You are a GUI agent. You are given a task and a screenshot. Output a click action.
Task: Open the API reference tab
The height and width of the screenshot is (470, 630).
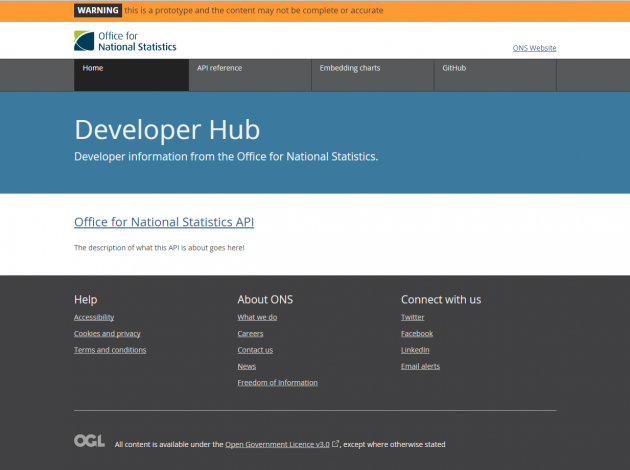250,75
